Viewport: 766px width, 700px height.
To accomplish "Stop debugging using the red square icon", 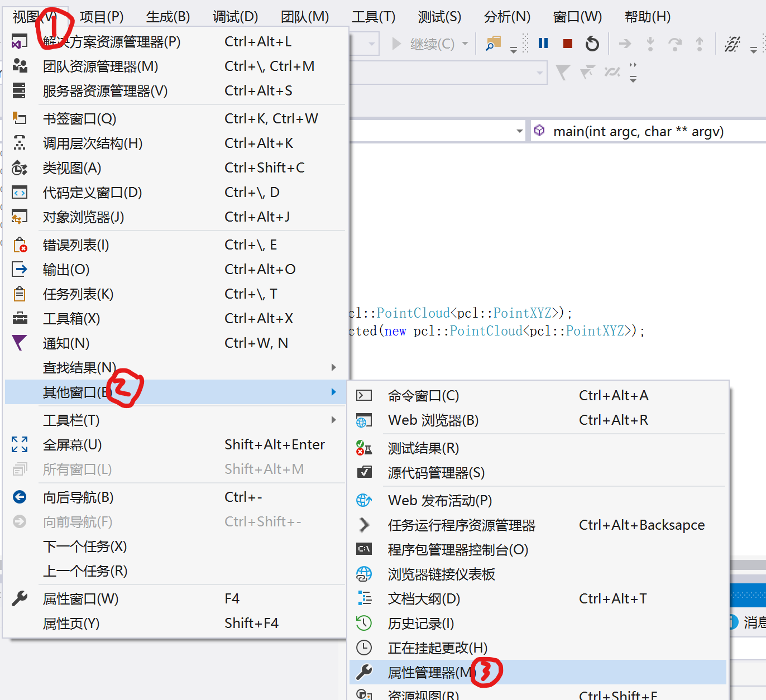I will [567, 43].
